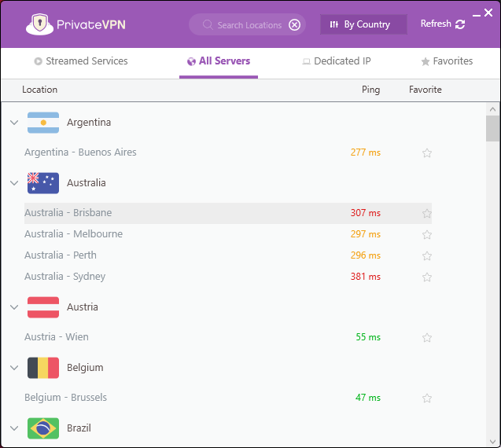The image size is (501, 448).
Task: Sort by the Ping column header
Action: (x=370, y=90)
